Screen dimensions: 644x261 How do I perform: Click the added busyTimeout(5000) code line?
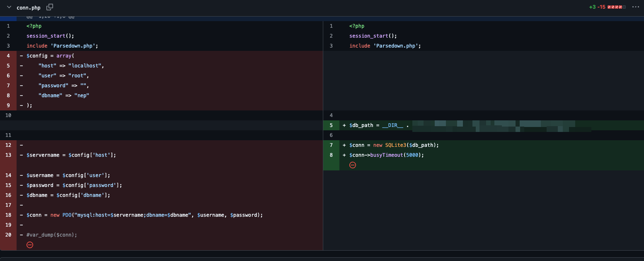pos(387,155)
